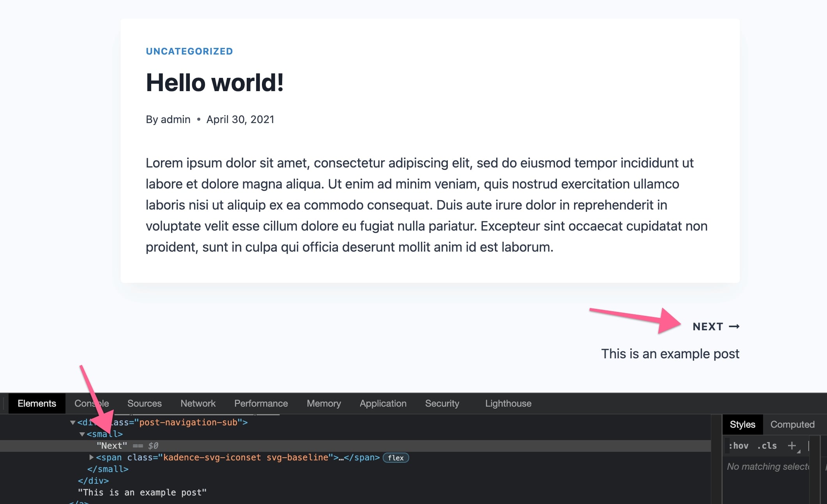The image size is (827, 504).
Task: Click the admin author link
Action: [x=175, y=119]
